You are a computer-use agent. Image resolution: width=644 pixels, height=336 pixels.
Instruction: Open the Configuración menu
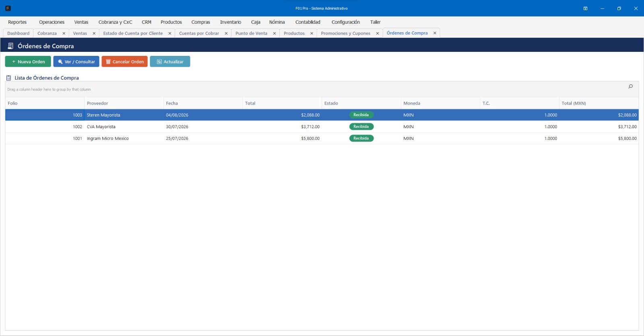coord(346,22)
